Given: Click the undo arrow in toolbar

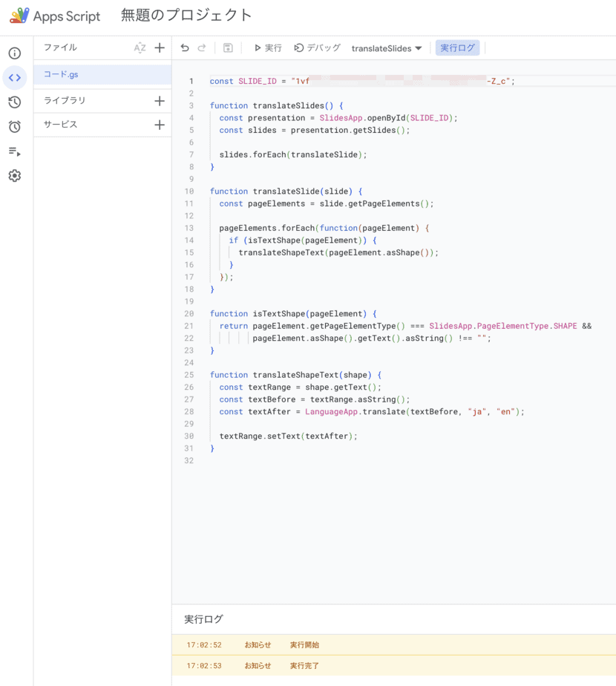Looking at the screenshot, I should tap(185, 48).
